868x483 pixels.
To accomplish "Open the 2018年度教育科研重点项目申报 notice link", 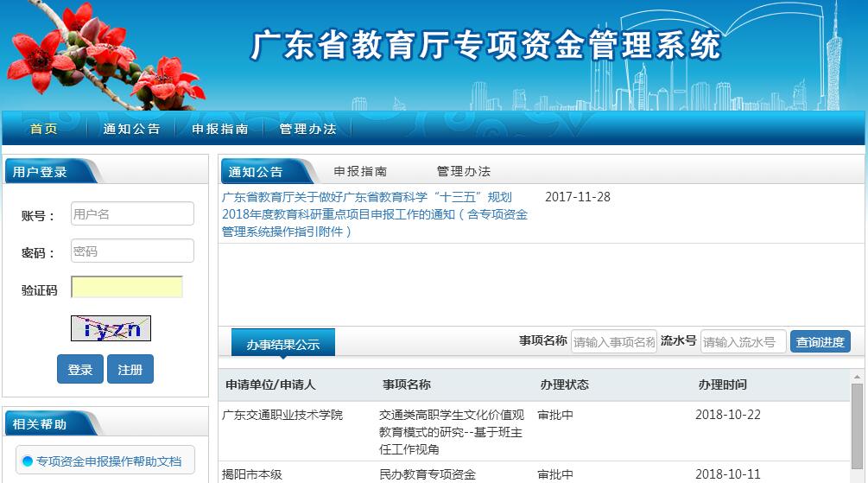I will pyautogui.click(x=374, y=214).
